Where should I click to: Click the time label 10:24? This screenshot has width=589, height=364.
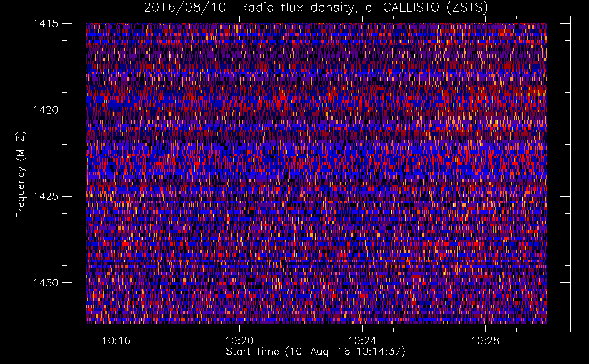point(362,341)
